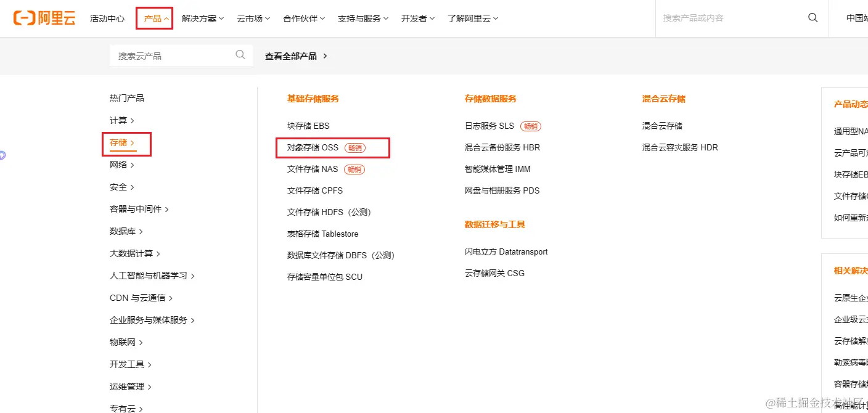Click the magnifier icon in the top search bar
This screenshot has height=413, width=868.
coord(813,18)
